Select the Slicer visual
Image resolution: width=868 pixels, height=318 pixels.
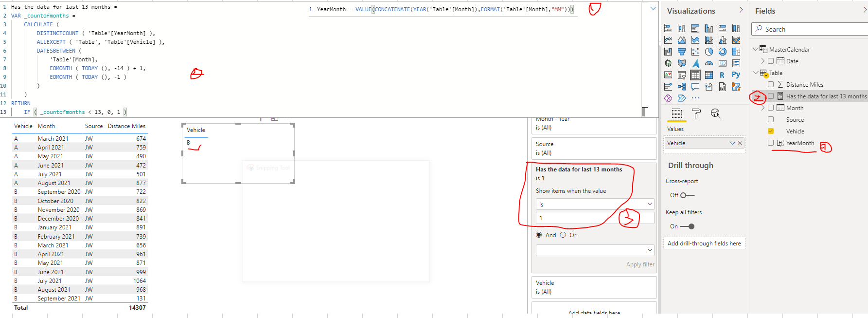pyautogui.click(x=682, y=75)
